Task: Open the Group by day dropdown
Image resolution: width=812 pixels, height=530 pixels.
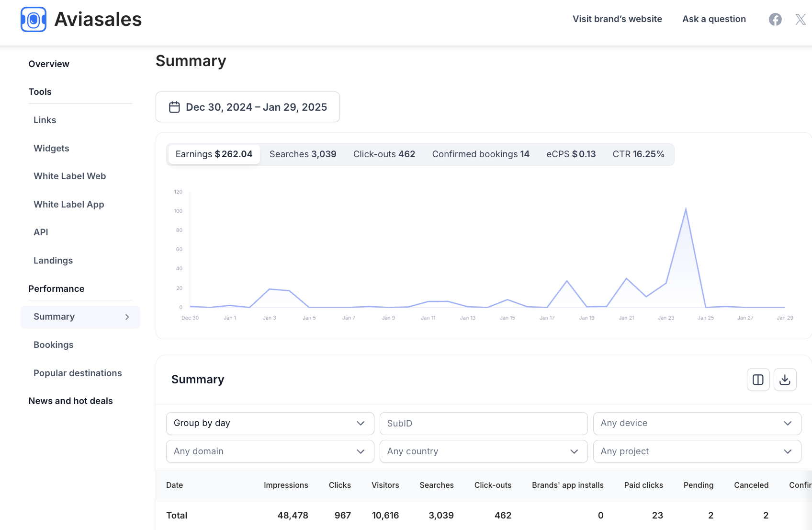Action: 270,424
